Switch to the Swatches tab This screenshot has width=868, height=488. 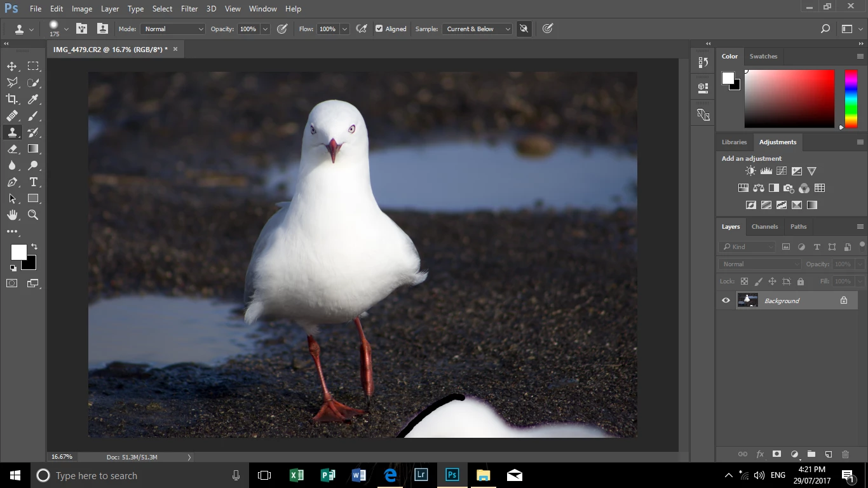click(763, 56)
